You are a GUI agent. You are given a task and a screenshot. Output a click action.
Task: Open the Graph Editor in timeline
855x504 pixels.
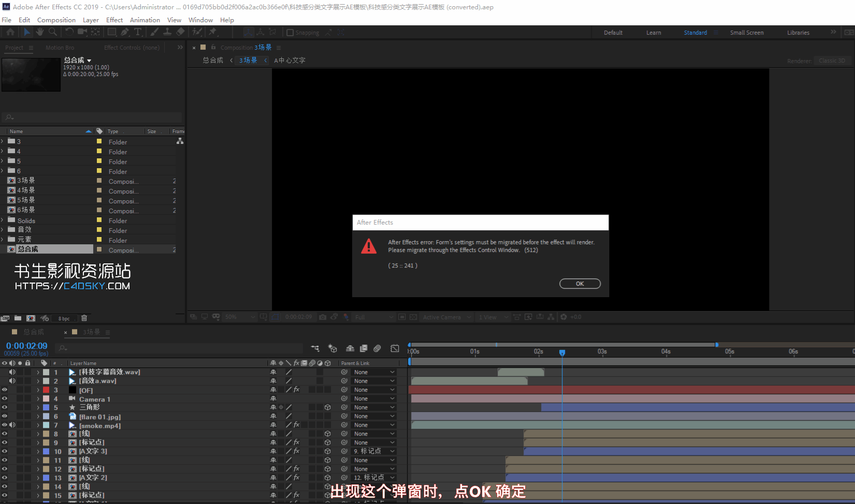(395, 348)
